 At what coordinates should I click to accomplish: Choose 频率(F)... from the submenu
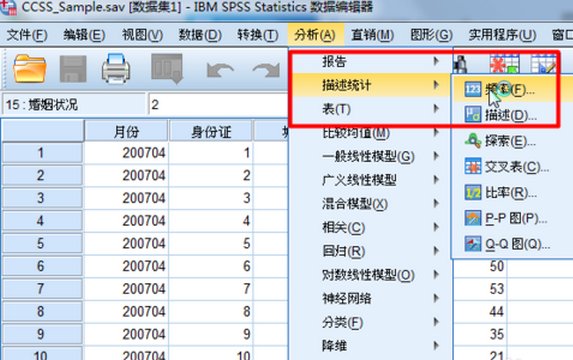[512, 89]
